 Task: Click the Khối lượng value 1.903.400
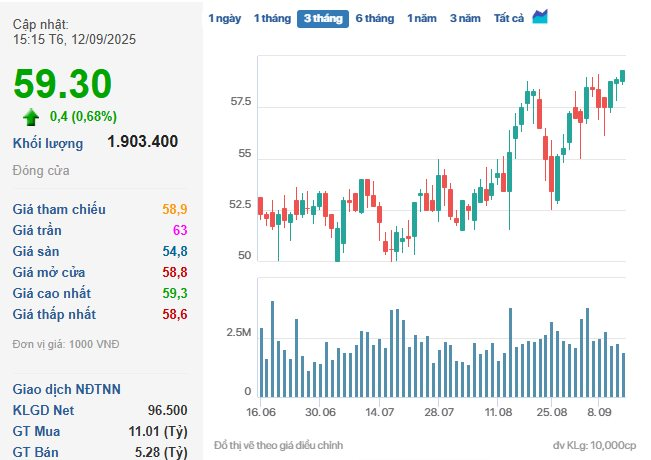pyautogui.click(x=142, y=142)
